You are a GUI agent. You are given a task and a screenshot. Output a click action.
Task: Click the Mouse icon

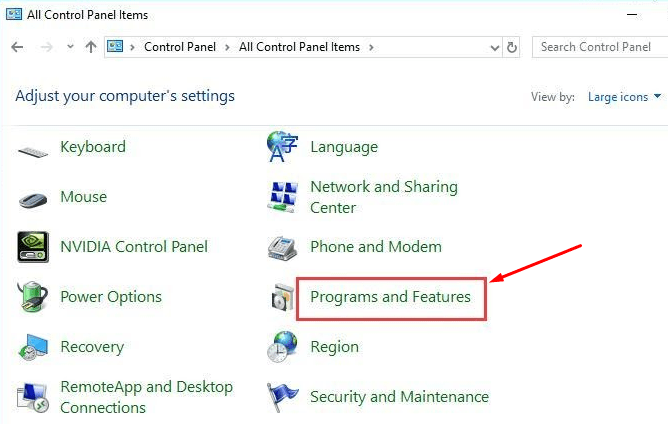pos(33,198)
